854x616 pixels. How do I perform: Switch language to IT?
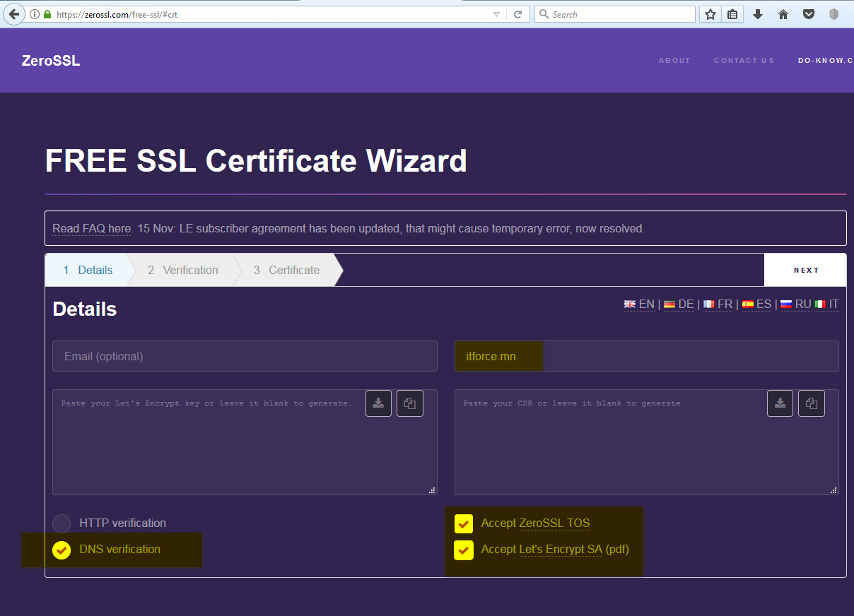tap(826, 304)
